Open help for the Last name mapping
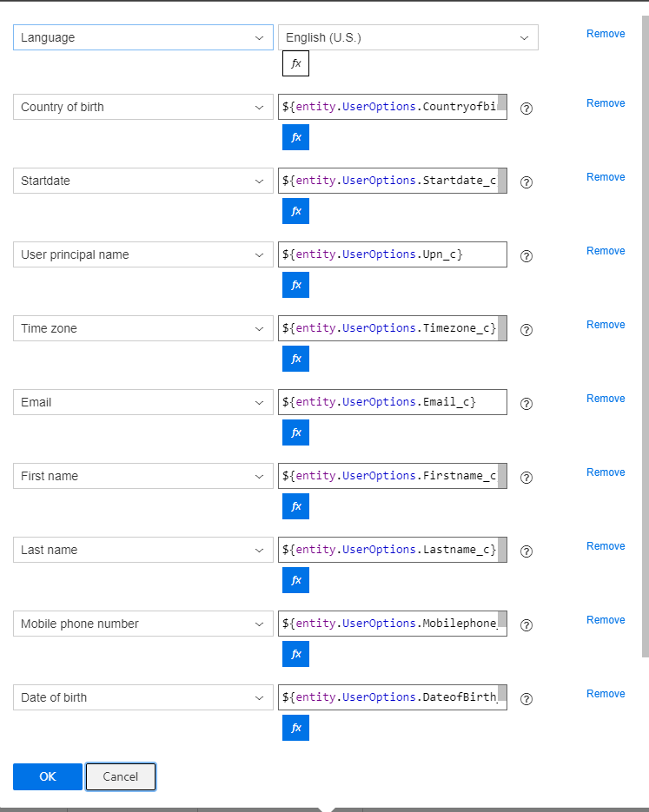Image resolution: width=649 pixels, height=812 pixels. [x=526, y=551]
